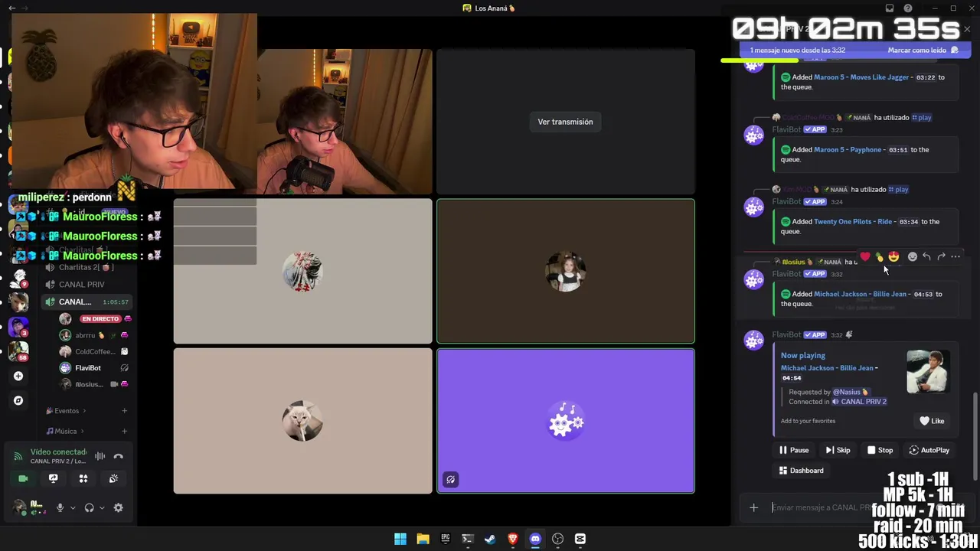980x551 pixels.
Task: Click Ver transmisión button
Action: 565,122
